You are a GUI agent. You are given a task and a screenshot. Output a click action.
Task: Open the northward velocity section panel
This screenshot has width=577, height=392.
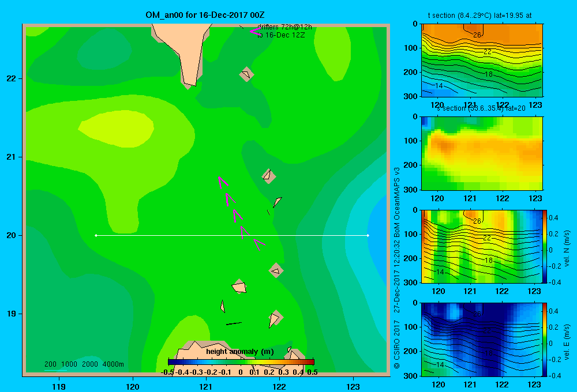click(482, 246)
